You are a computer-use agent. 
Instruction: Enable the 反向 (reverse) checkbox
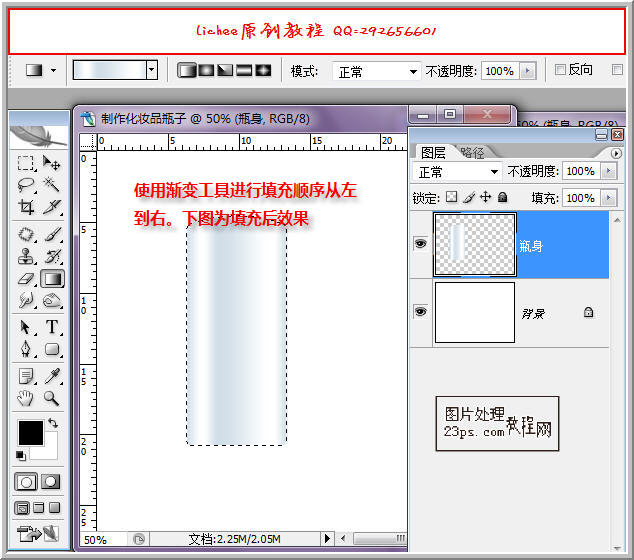tap(560, 70)
